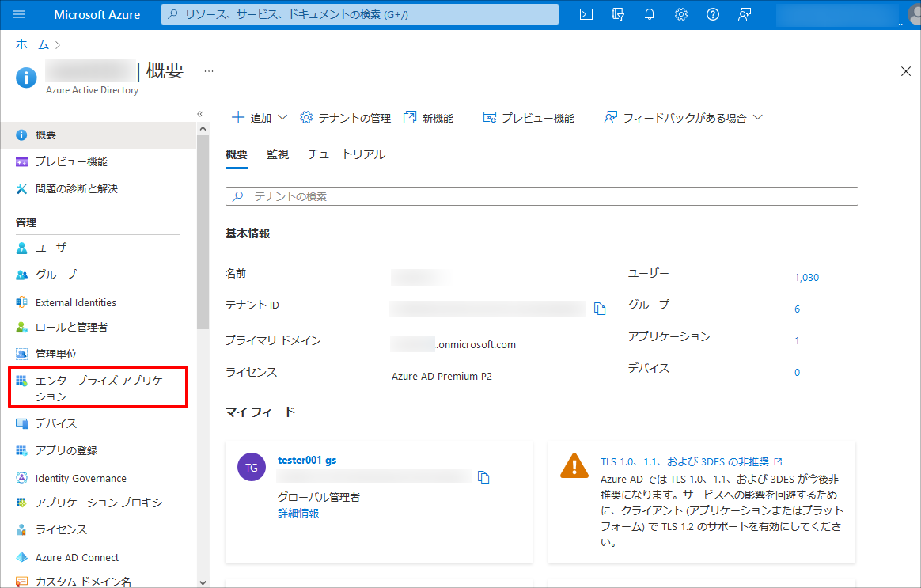Image resolution: width=921 pixels, height=588 pixels.
Task: Launch Cloud Shell from the top bar
Action: tap(586, 14)
